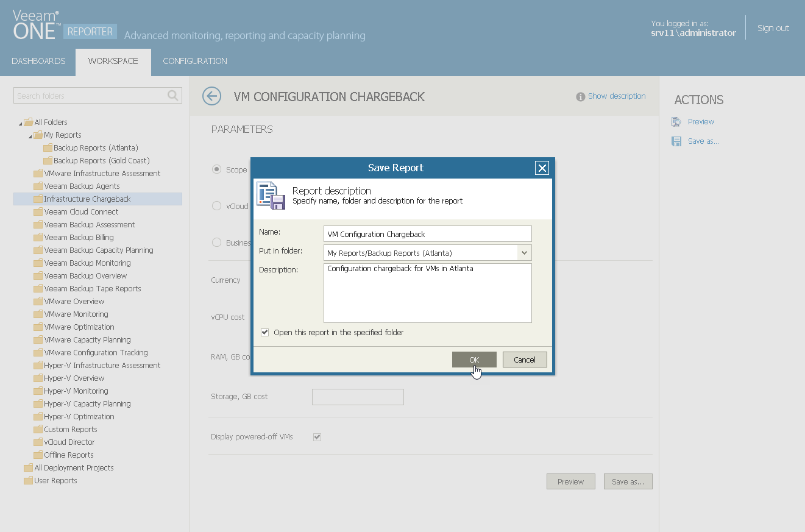Switch to the Configuration tab
805x532 pixels.
click(195, 61)
